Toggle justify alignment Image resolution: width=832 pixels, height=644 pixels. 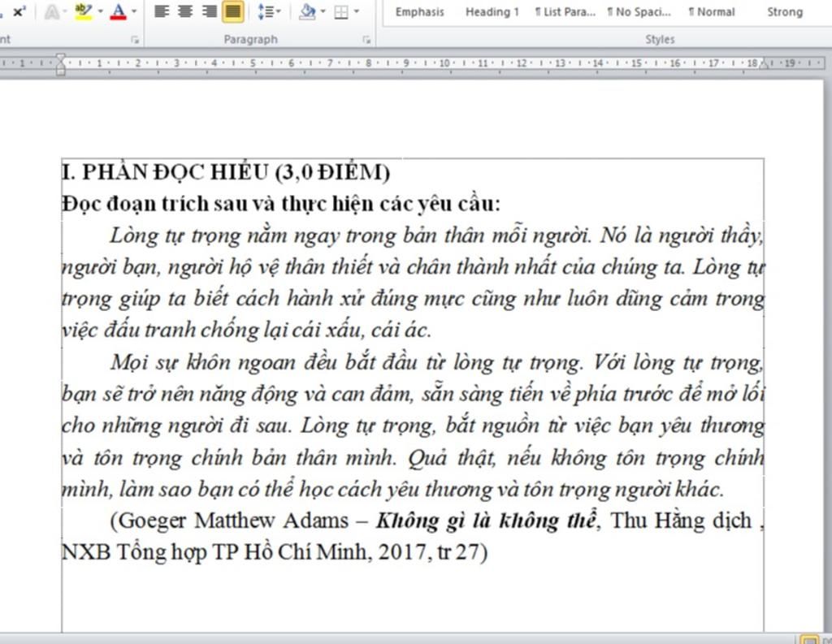(233, 11)
